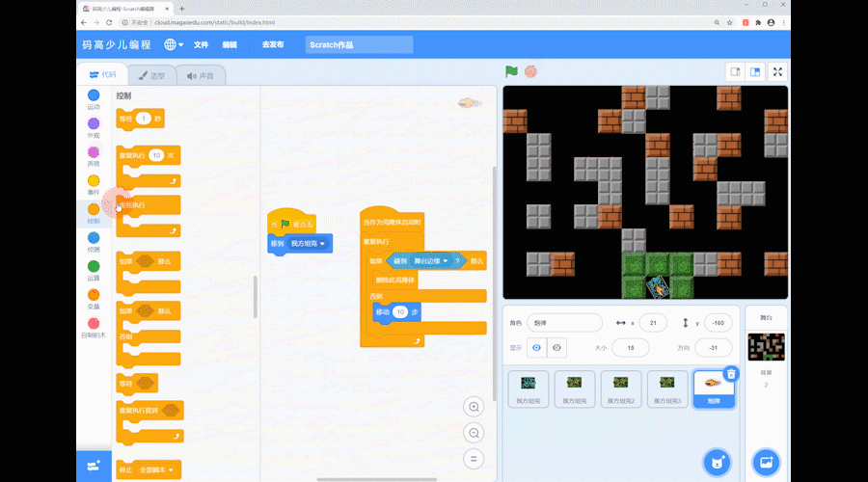
Task: Click the green flag to start
Action: click(x=511, y=71)
